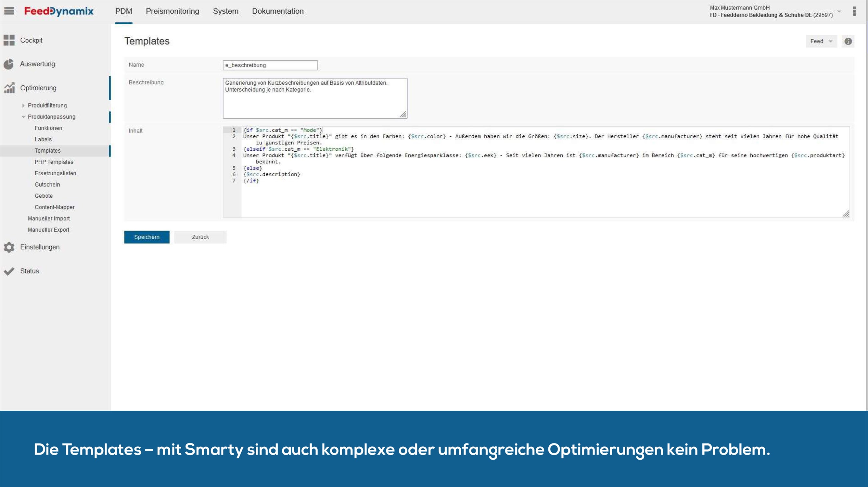Open the Dokumentation tab
This screenshot has height=487, width=868.
(278, 11)
